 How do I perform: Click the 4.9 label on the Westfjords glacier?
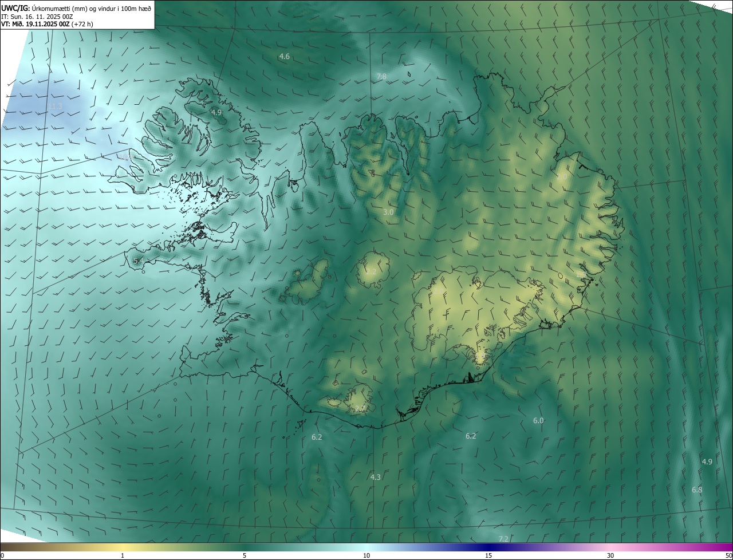click(x=216, y=113)
